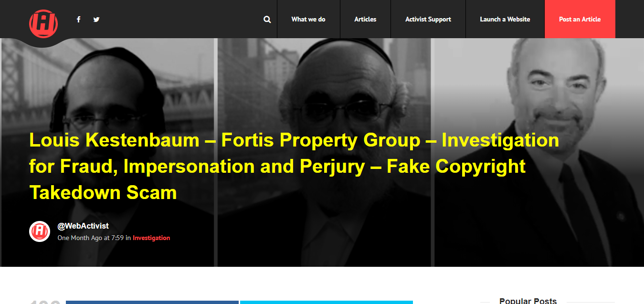Open the Facebook page icon in header
644x304 pixels.
tap(79, 20)
